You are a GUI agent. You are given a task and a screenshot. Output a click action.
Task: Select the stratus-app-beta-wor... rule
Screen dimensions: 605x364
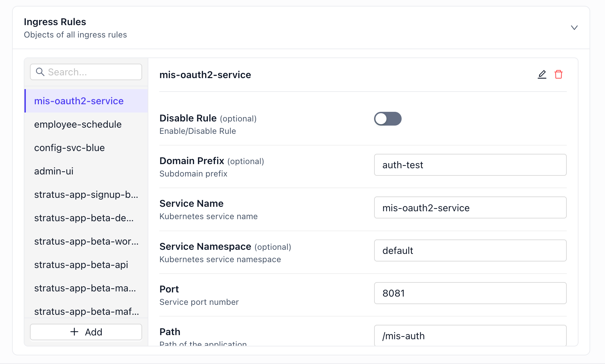pos(86,241)
